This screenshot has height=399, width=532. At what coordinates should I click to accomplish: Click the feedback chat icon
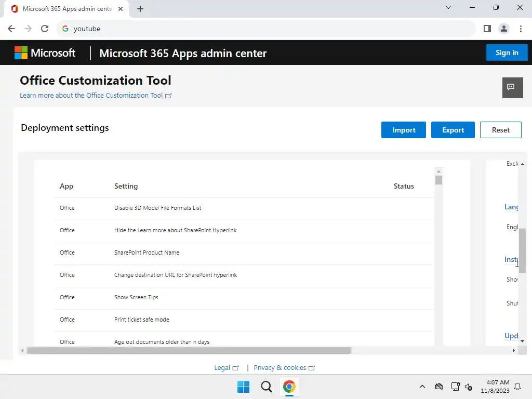click(512, 87)
